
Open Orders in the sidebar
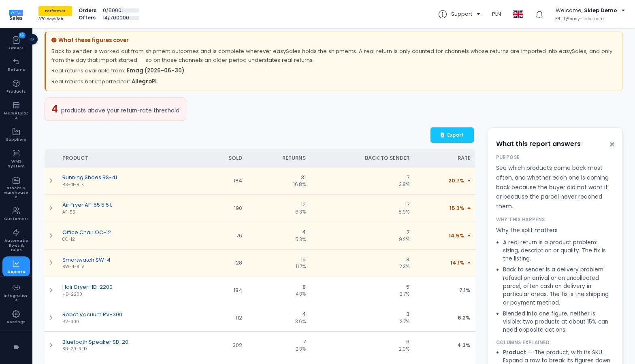(x=16, y=43)
